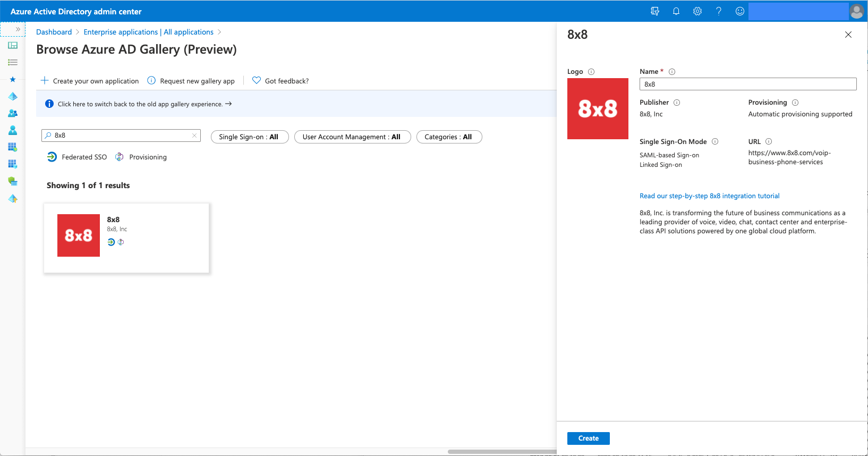Viewport: 868px width, 456px height.
Task: Go to Enterprise applications | All applications breadcrumb
Action: point(148,32)
